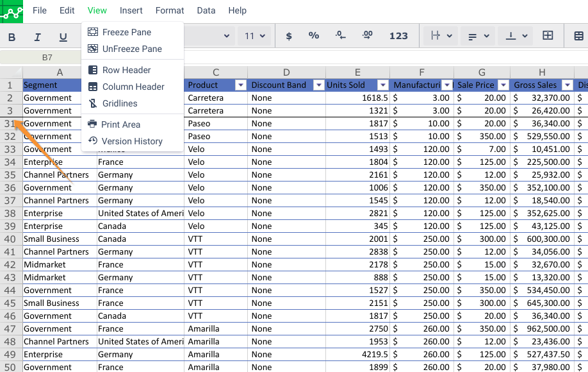588x372 pixels.
Task: Toggle Row Header visibility in View menu
Action: point(126,70)
